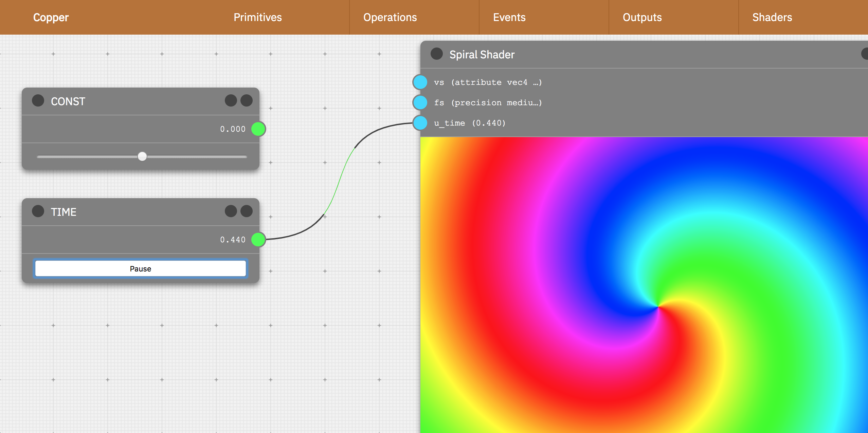
Task: Click the vs (attribute vec4 …) label
Action: pyautogui.click(x=488, y=82)
